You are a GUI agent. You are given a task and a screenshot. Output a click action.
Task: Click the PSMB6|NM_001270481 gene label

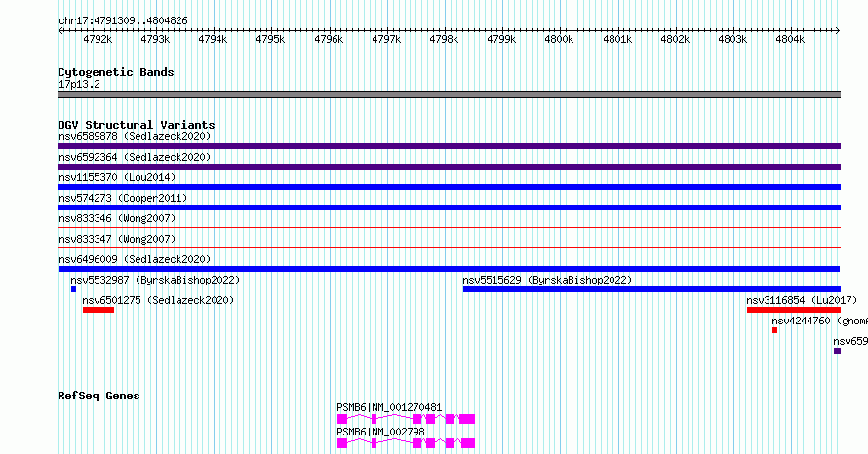tap(389, 407)
